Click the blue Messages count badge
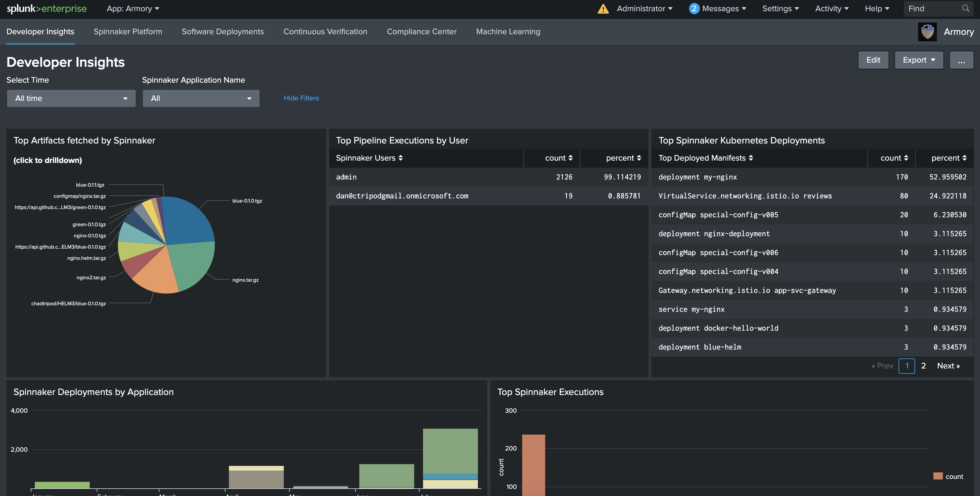Viewport: 980px width, 496px height. pyautogui.click(x=694, y=8)
